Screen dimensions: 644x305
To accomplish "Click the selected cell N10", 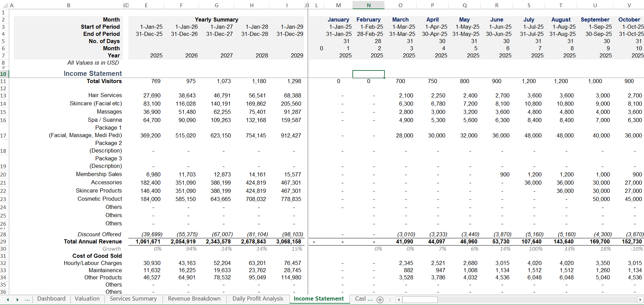I will click(x=368, y=74).
